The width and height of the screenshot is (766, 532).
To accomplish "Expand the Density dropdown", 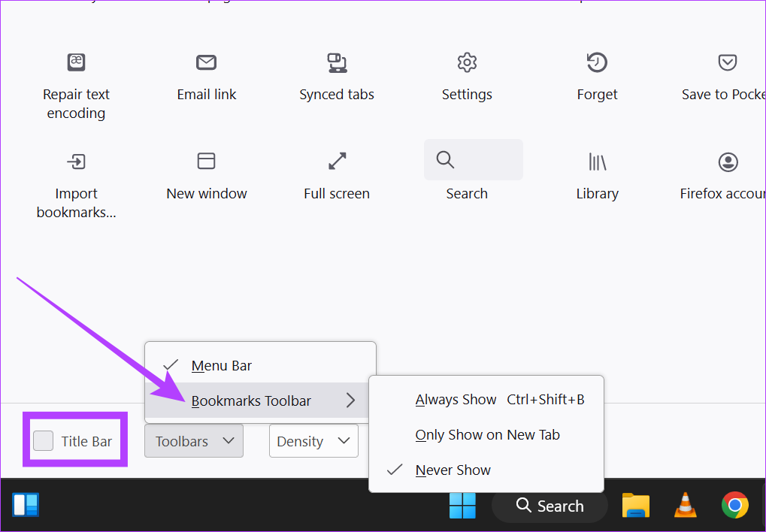I will coord(313,441).
